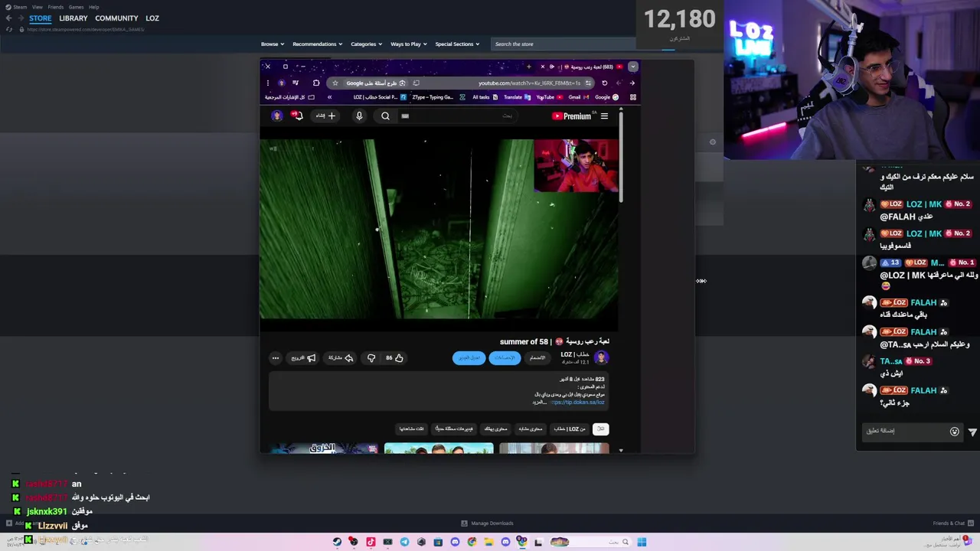Start YouTube voice search with microphone
This screenshot has height=551, width=980.
click(x=359, y=116)
